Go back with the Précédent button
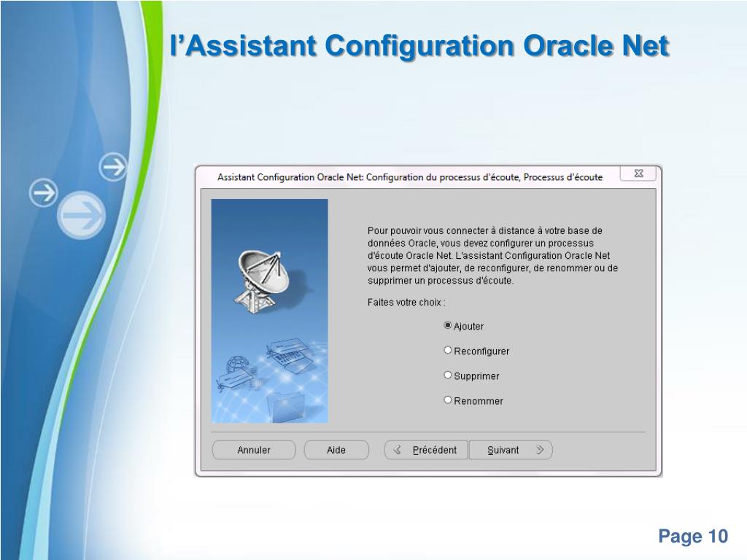747x560 pixels. pyautogui.click(x=426, y=450)
